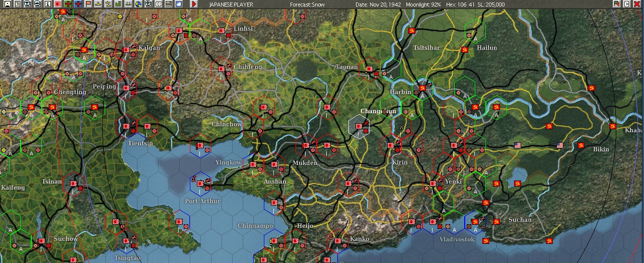Click the green and red flag icon top right
The height and width of the screenshot is (263, 644).
[617, 4]
